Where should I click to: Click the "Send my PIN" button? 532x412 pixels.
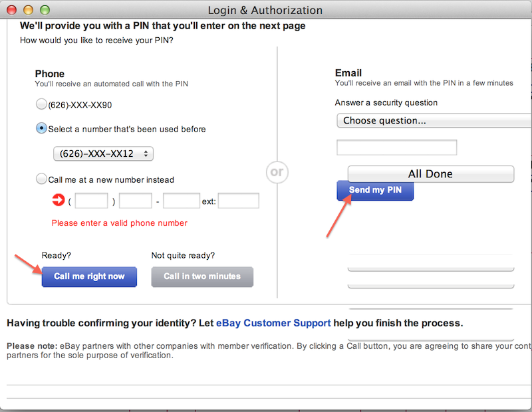tap(375, 190)
